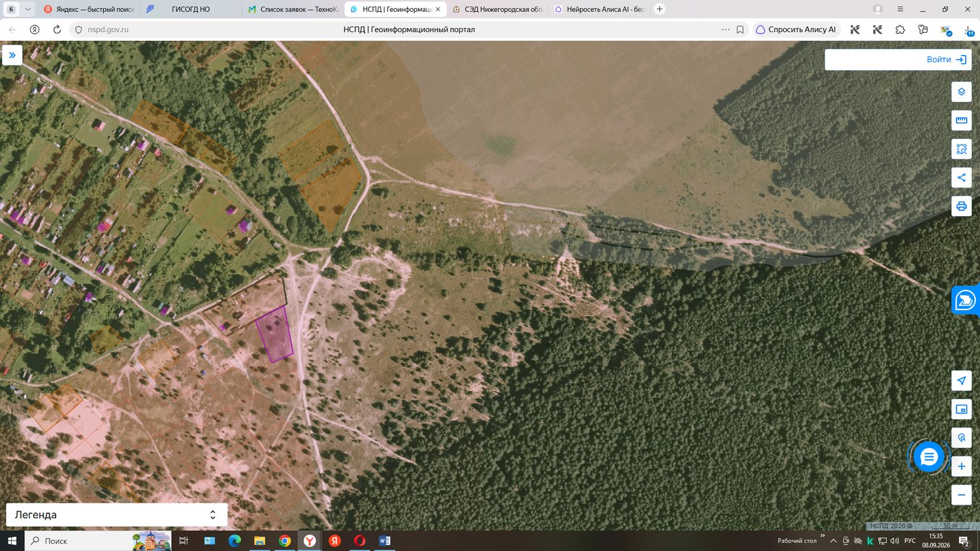Activate the area selection search tool
The height and width of the screenshot is (551, 980).
click(x=961, y=150)
